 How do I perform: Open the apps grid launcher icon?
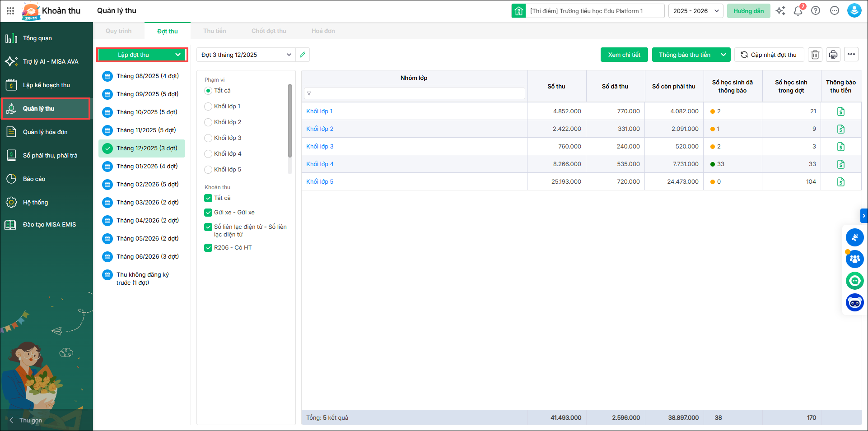[10, 11]
